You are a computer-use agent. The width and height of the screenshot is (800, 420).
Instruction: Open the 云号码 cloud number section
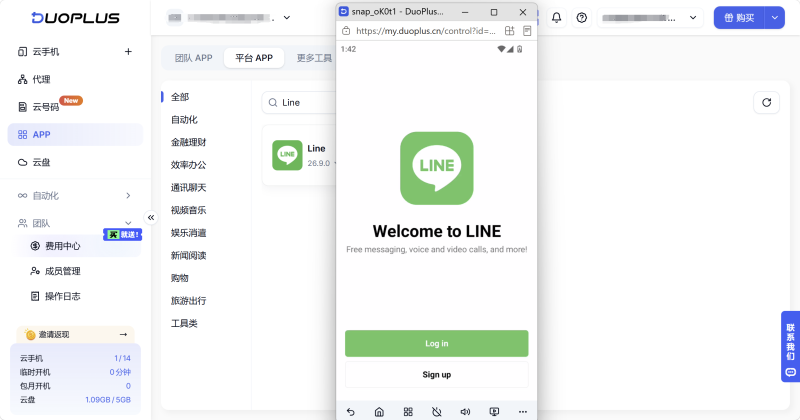tap(46, 107)
